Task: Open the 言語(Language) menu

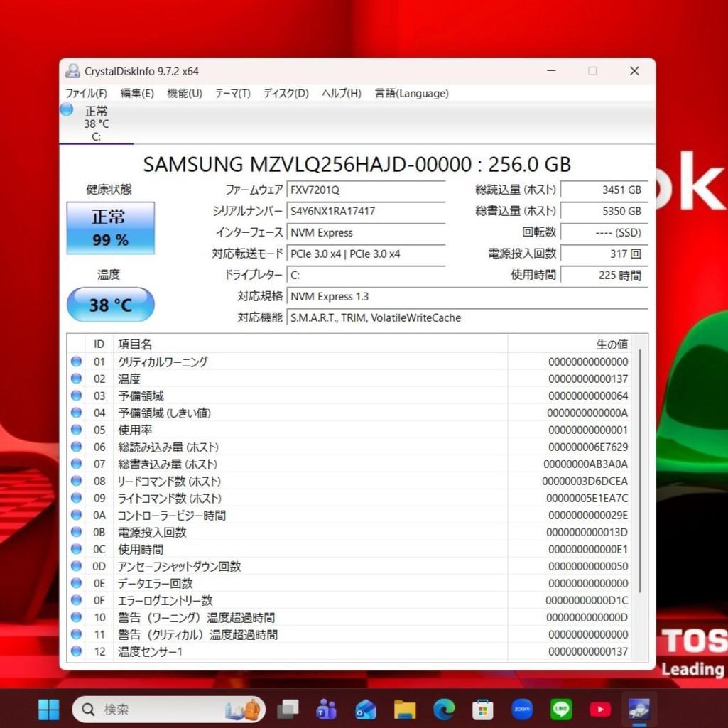Action: (x=412, y=94)
